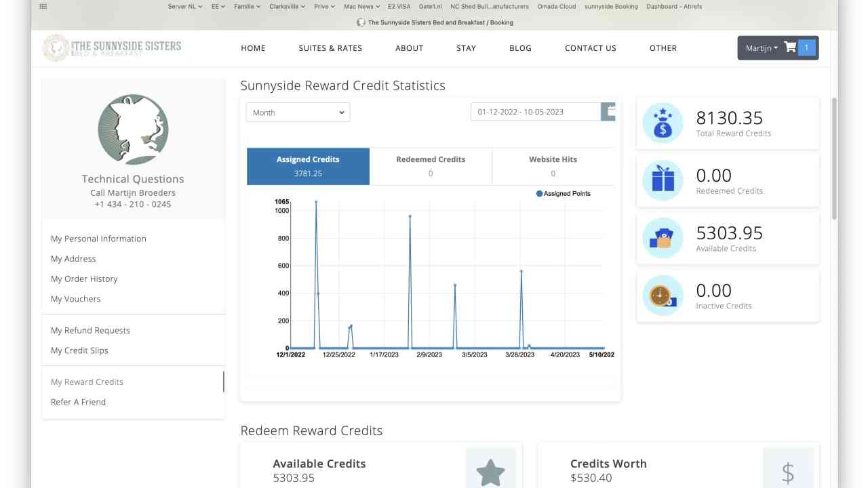Expand the Mac News bookmark folder
The height and width of the screenshot is (488, 868).
click(x=362, y=6)
